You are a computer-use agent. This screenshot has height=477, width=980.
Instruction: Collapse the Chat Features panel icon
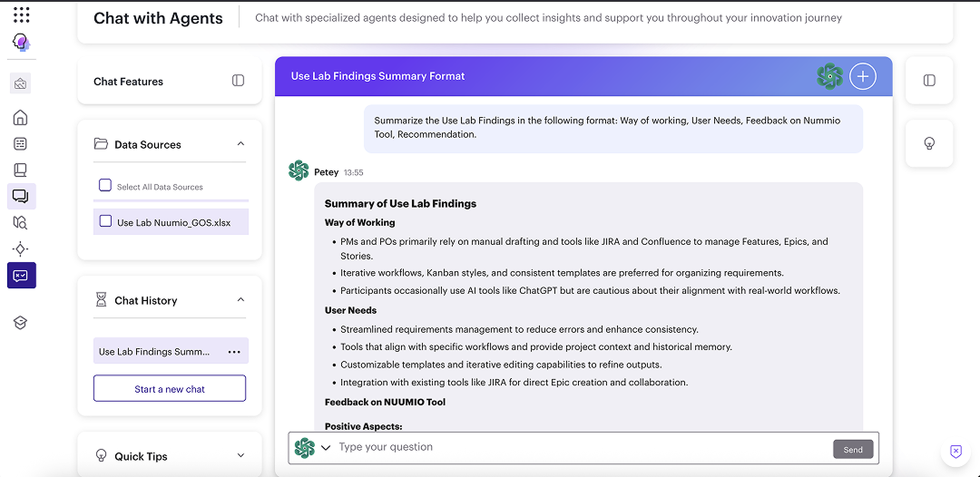click(238, 81)
